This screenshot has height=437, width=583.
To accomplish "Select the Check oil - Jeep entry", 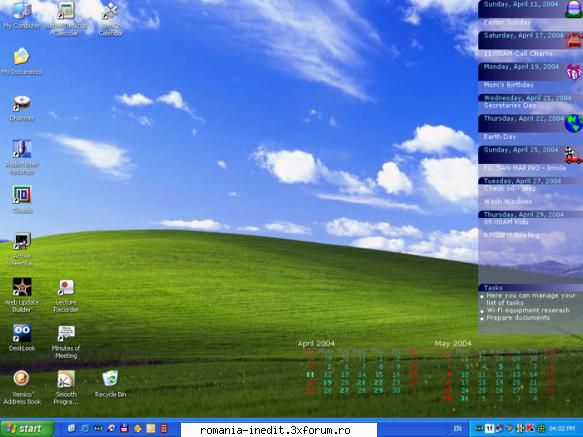I will (510, 189).
